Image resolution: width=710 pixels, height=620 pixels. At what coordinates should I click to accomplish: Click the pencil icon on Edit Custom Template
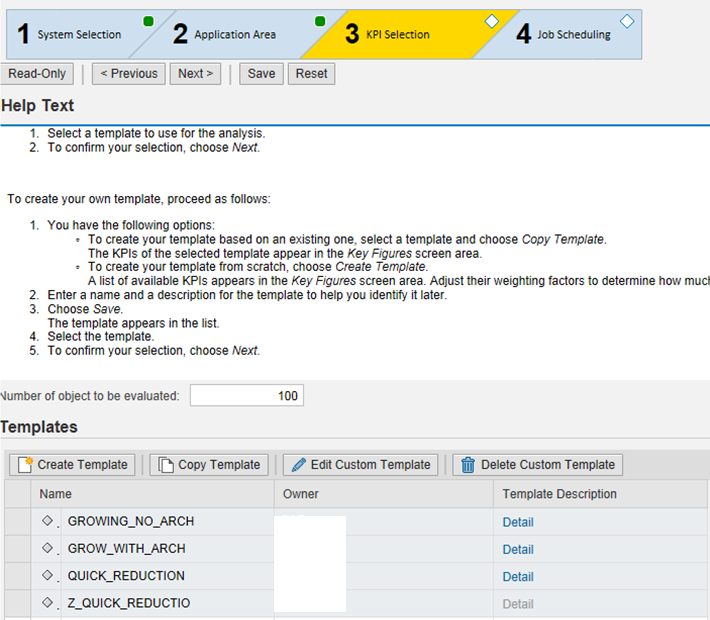point(298,465)
